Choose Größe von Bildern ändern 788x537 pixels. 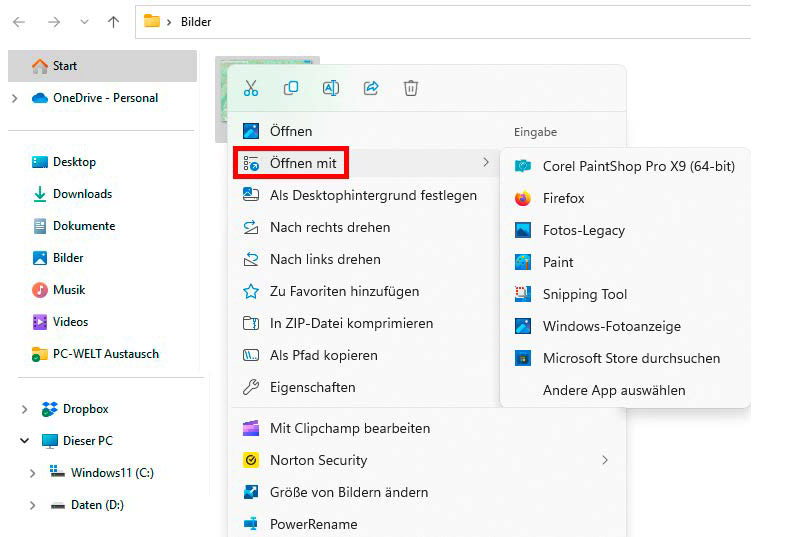pos(427,492)
